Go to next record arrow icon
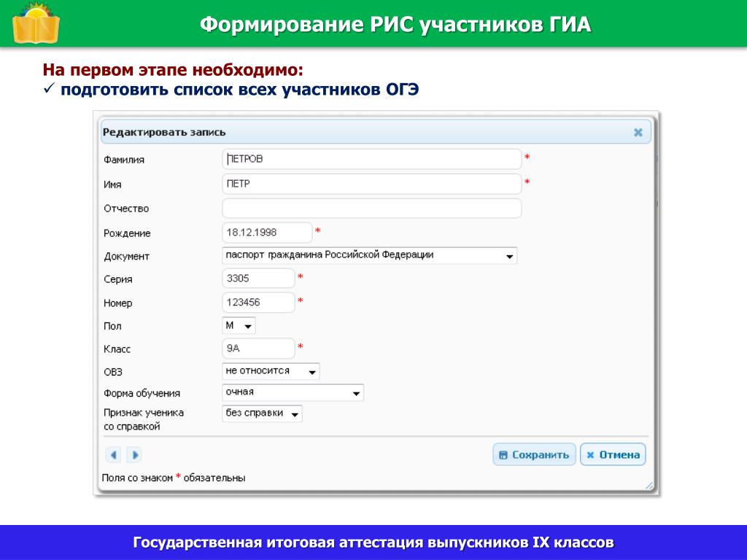Image resolution: width=747 pixels, height=560 pixels. pyautogui.click(x=135, y=455)
